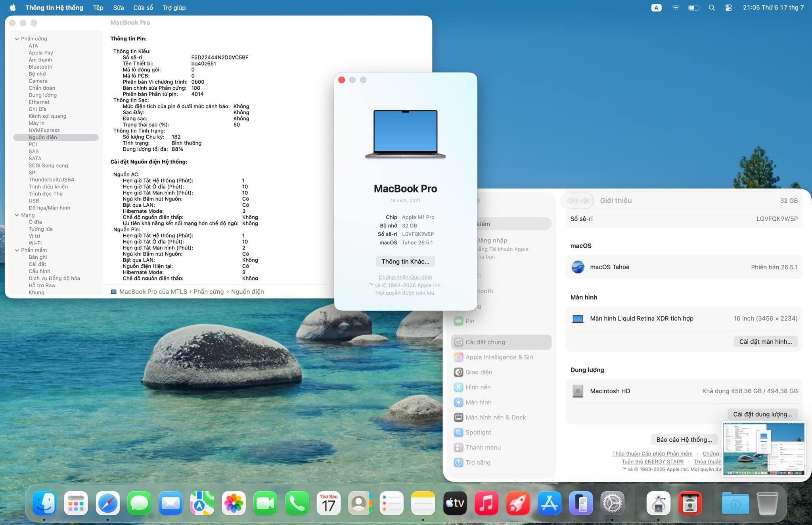812x525 pixels.
Task: Open Thỏa thuận Cấp phép Phần mềm link
Action: (x=652, y=454)
